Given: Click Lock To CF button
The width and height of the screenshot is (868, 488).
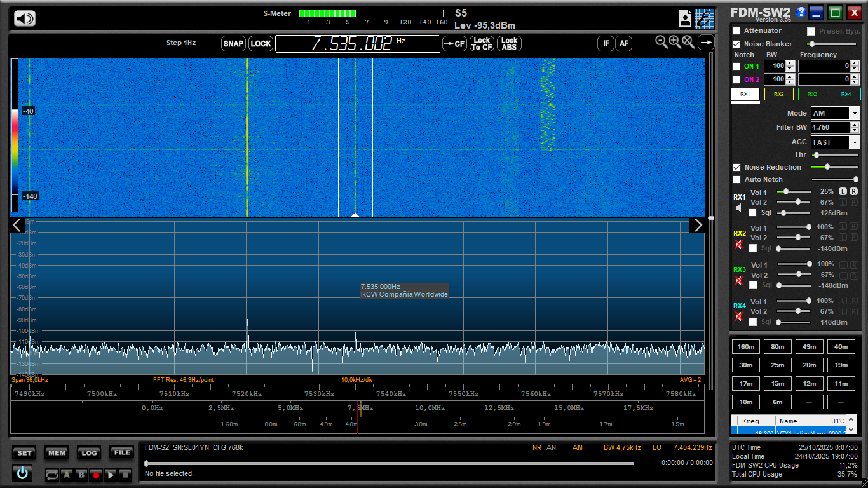Looking at the screenshot, I should (482, 44).
